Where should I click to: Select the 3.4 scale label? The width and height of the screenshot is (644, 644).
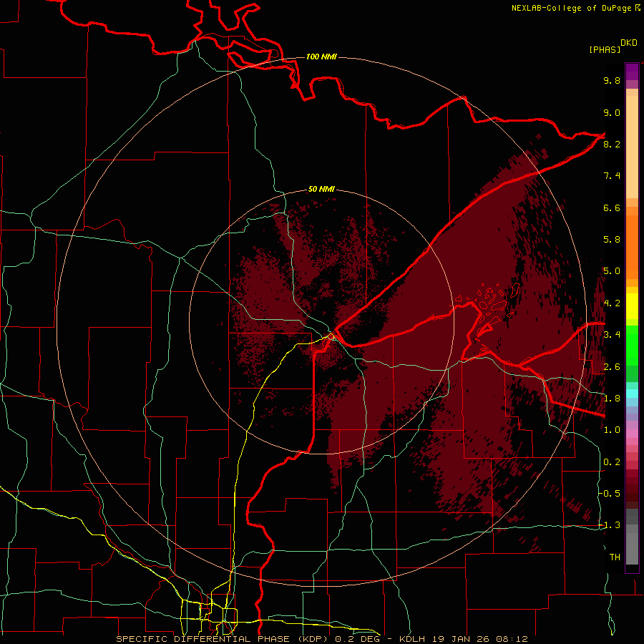612,335
